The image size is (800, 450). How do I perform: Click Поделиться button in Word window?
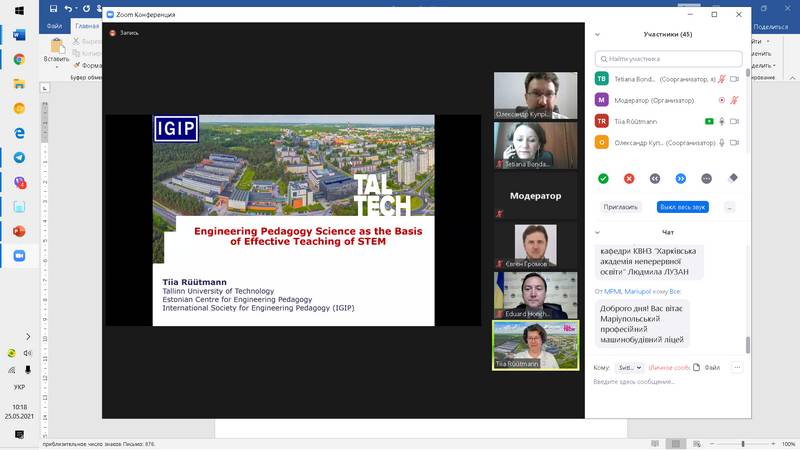[x=770, y=27]
